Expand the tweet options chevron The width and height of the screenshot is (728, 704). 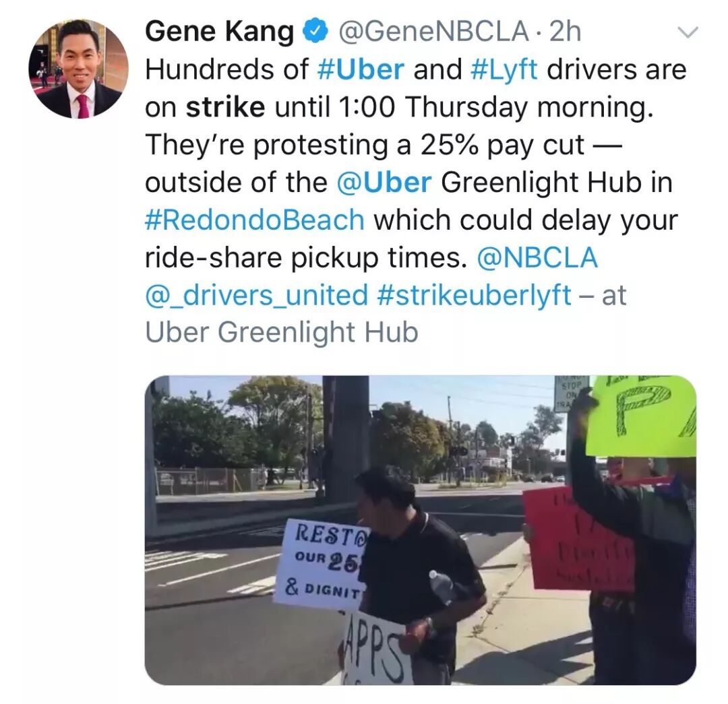point(687,32)
